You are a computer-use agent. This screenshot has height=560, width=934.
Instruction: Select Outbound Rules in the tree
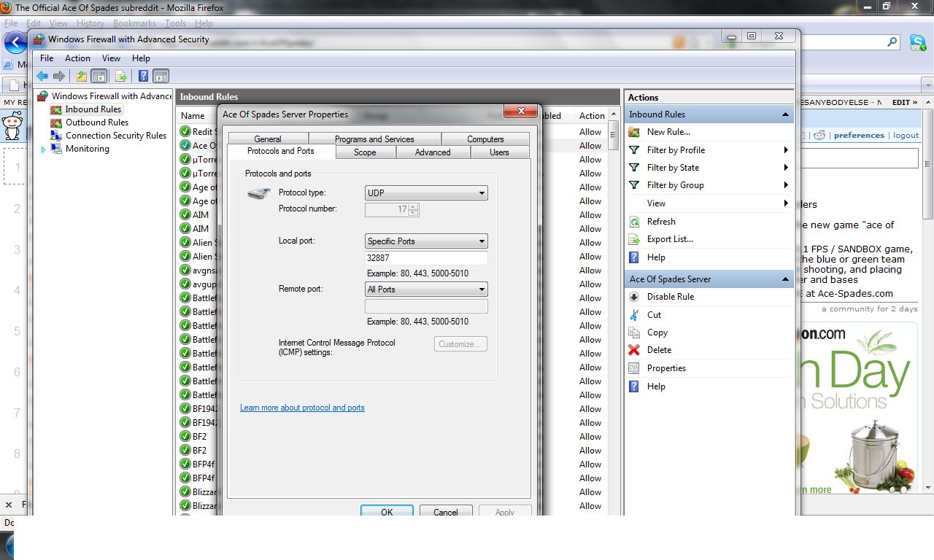97,122
